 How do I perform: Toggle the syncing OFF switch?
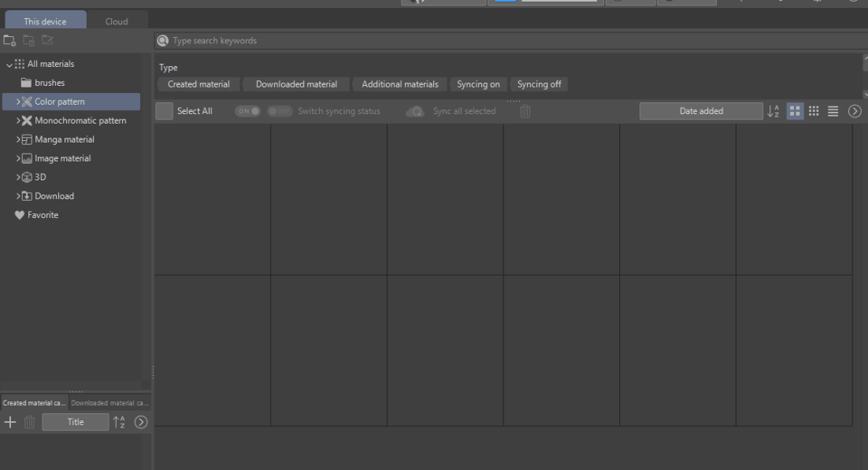(x=279, y=111)
